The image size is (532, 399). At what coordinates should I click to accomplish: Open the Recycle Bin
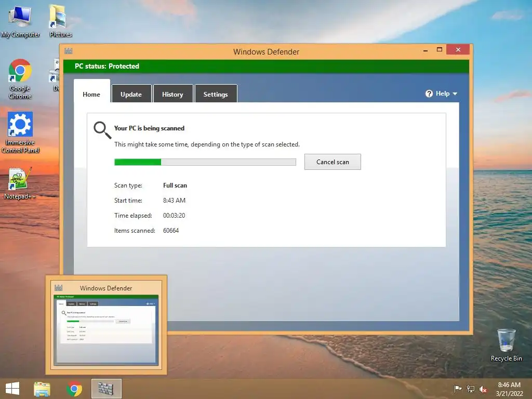[x=506, y=345]
